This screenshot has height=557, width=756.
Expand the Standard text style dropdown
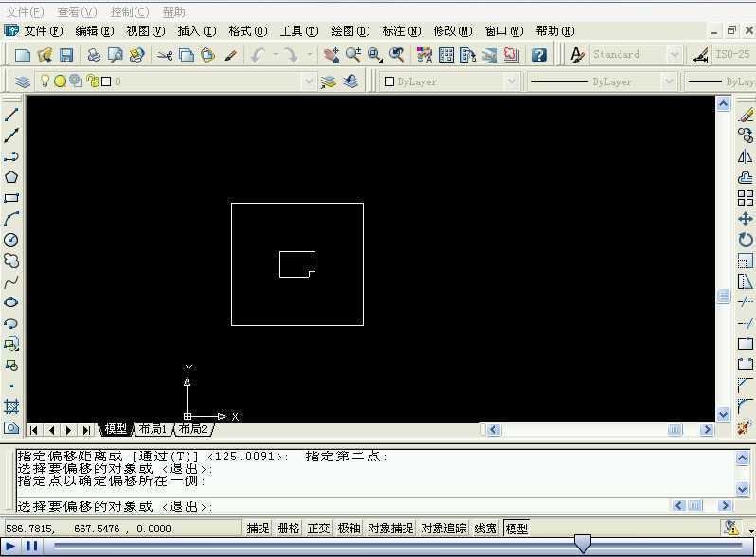pyautogui.click(x=674, y=55)
